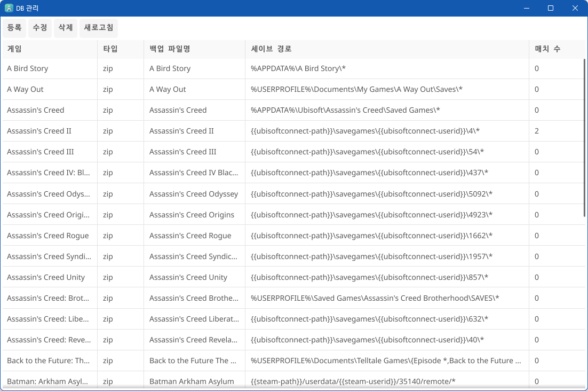Sort by the 백업 파일명 column header

tap(194, 49)
